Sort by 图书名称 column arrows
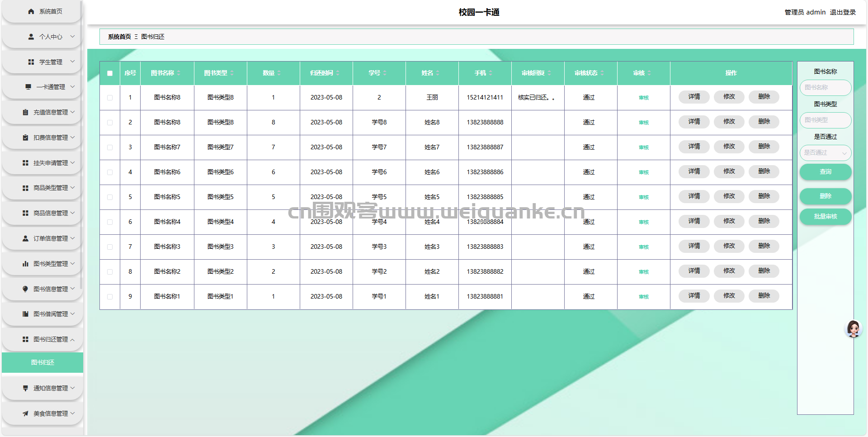The height and width of the screenshot is (437, 868). tap(179, 73)
